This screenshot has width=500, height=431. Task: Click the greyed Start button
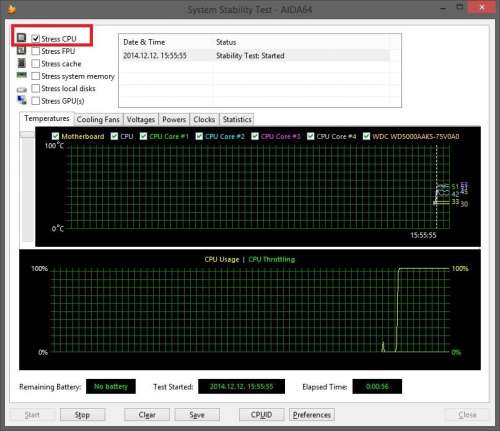pos(32,415)
